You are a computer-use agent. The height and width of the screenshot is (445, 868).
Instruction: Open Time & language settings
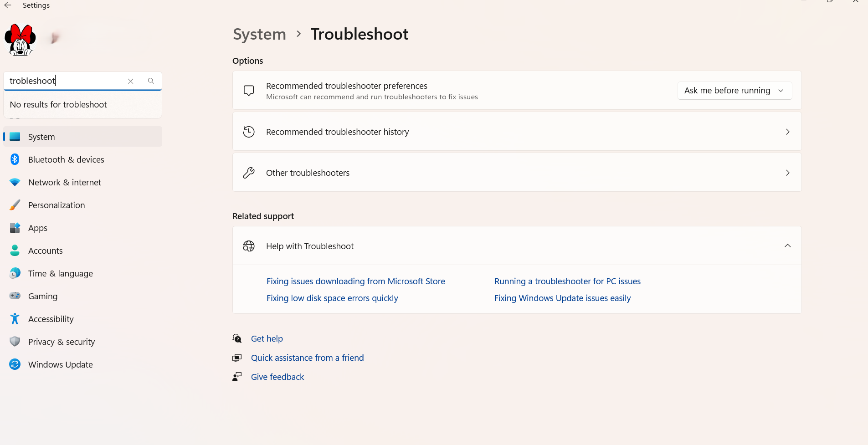(61, 273)
